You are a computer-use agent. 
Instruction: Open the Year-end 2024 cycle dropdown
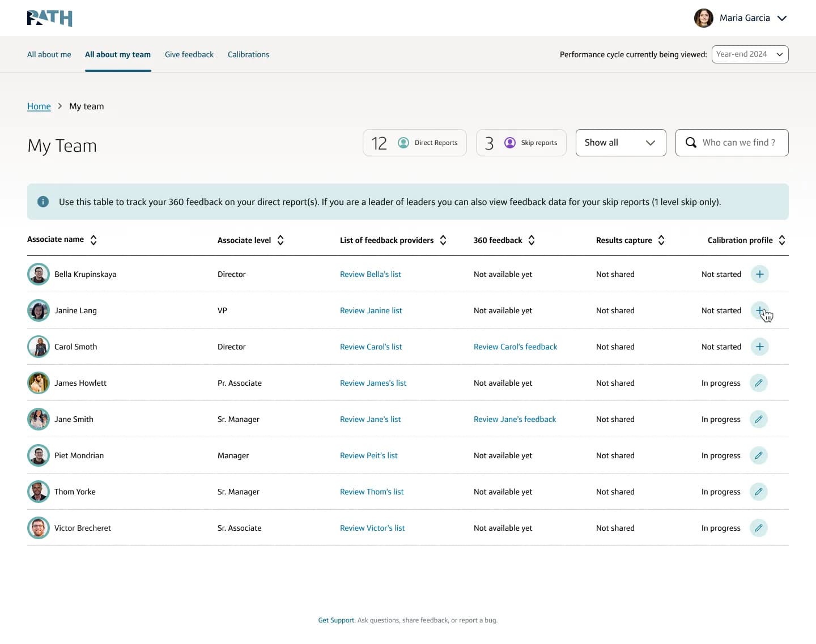750,54
